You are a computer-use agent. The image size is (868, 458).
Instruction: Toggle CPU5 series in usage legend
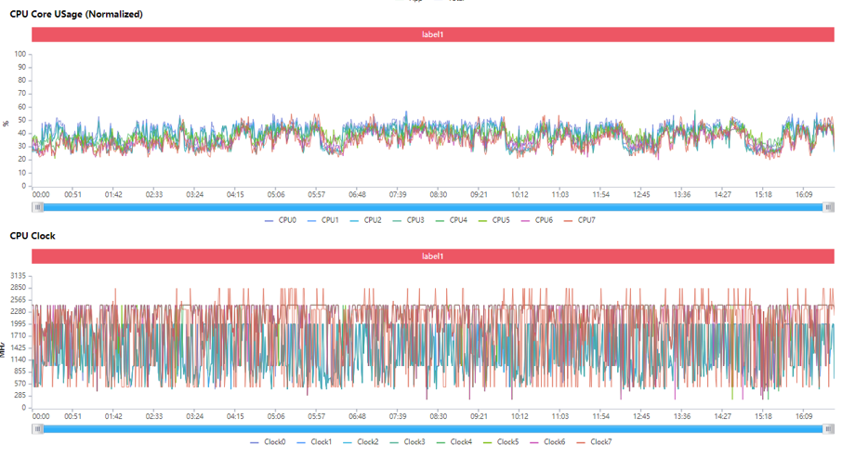coord(494,220)
